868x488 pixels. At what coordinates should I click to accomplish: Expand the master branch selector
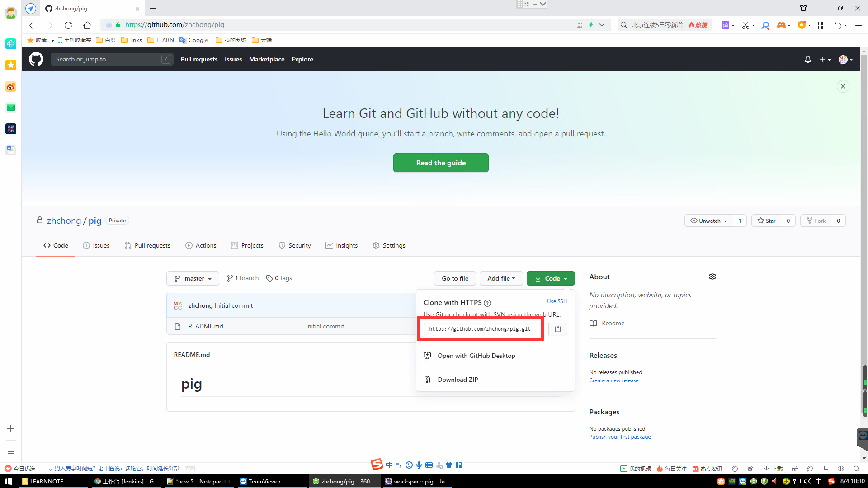(x=193, y=278)
